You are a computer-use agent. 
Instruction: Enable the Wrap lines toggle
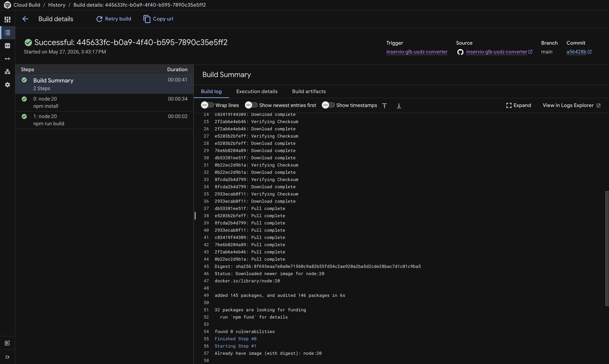tap(207, 105)
